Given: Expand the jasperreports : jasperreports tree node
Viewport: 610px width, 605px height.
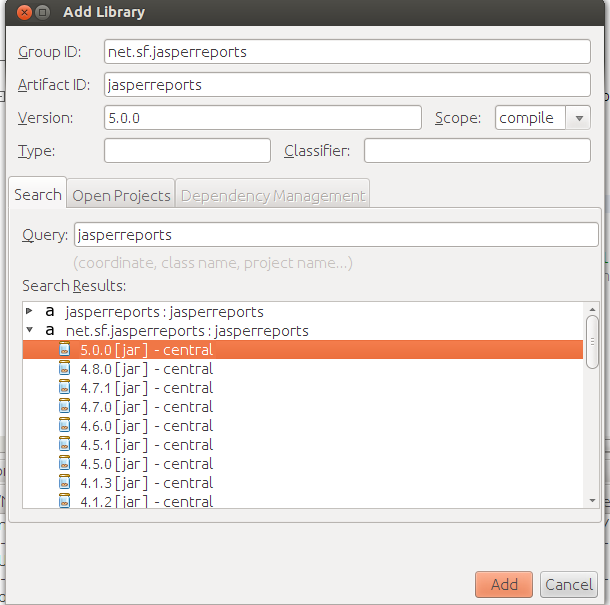Looking at the screenshot, I should tap(29, 311).
